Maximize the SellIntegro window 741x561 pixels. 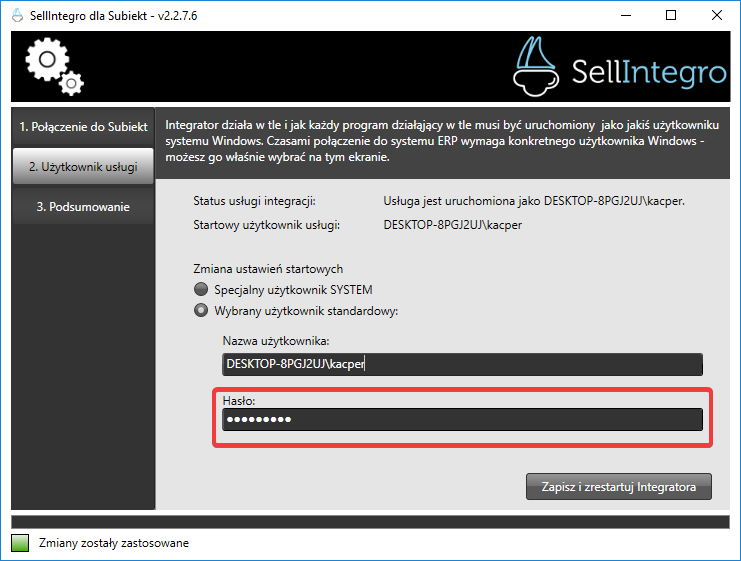pyautogui.click(x=671, y=16)
